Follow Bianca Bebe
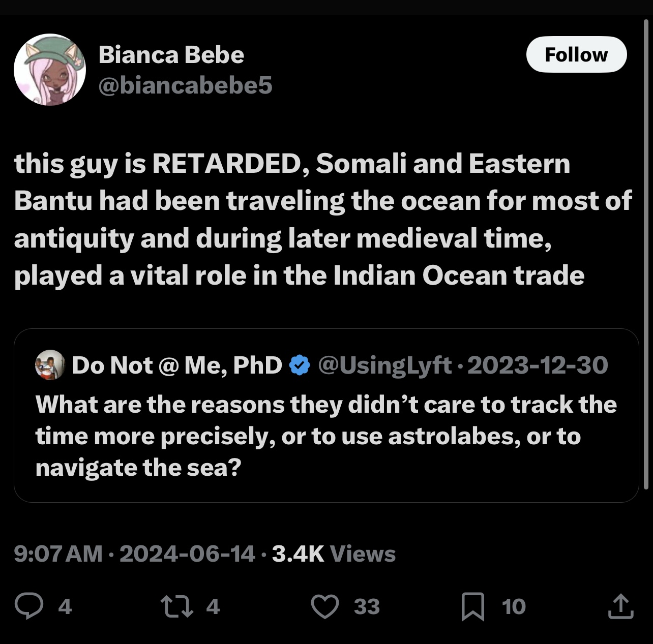Viewport: 653px width, 644px height. (x=576, y=54)
